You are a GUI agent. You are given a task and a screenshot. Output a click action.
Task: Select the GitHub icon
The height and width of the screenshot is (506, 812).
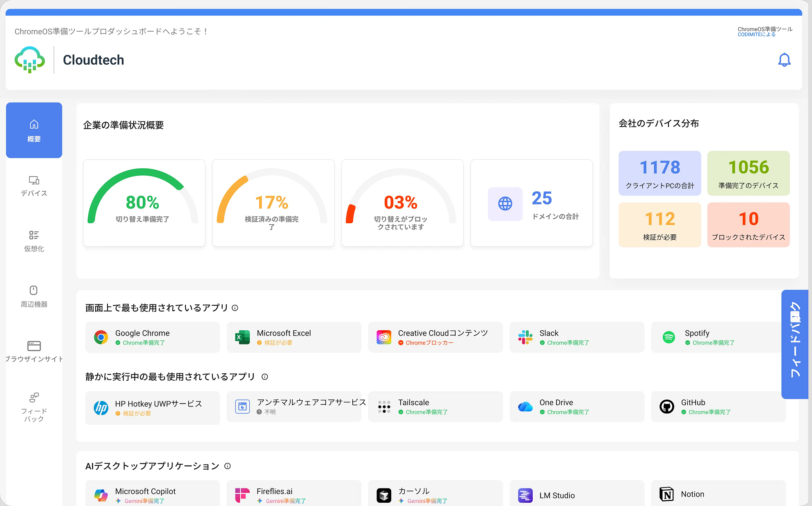(x=667, y=407)
